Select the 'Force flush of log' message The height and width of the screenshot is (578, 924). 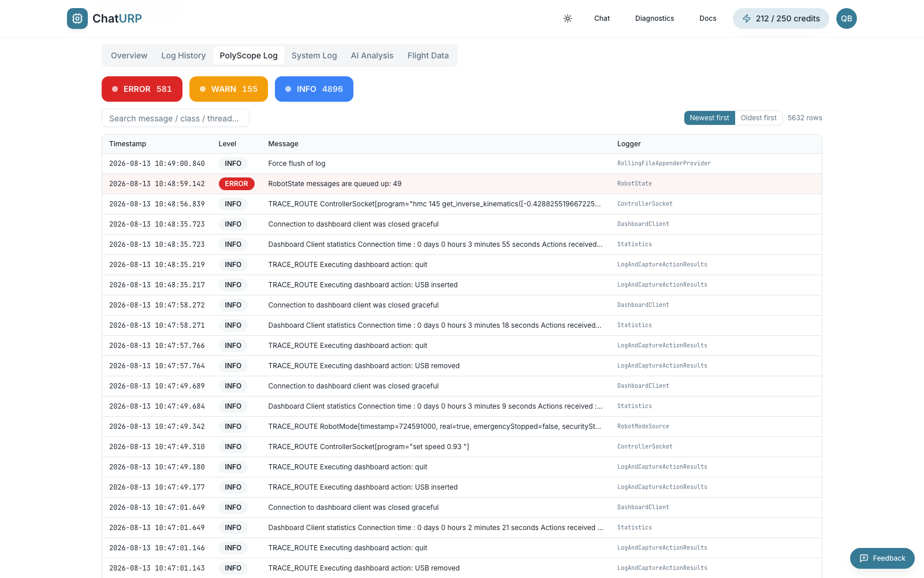coord(297,164)
